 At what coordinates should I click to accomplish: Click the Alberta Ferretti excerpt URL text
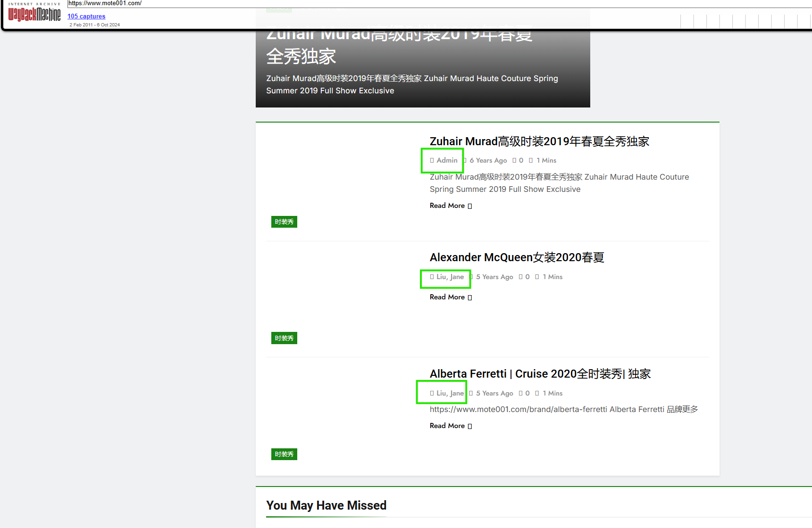click(x=564, y=409)
